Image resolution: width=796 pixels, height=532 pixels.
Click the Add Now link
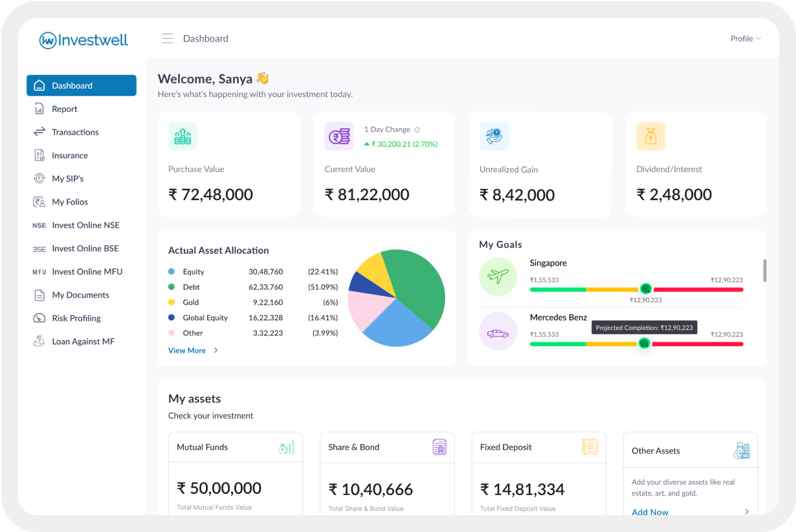coord(650,512)
